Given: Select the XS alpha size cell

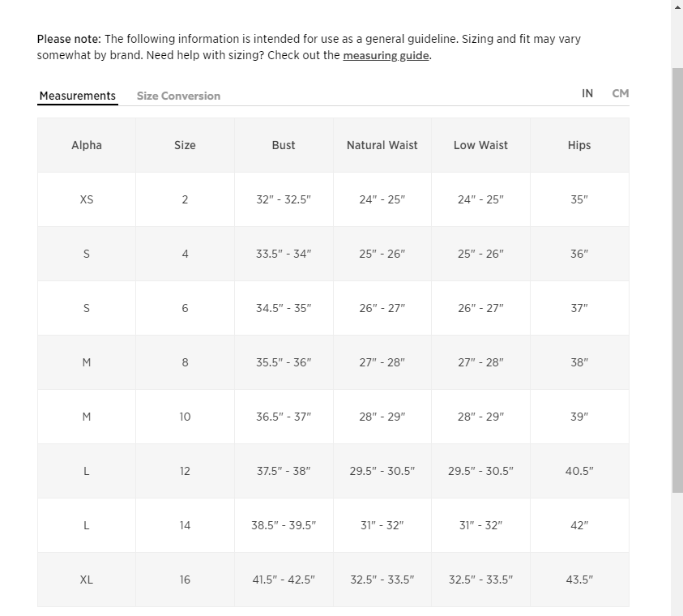Looking at the screenshot, I should [87, 199].
